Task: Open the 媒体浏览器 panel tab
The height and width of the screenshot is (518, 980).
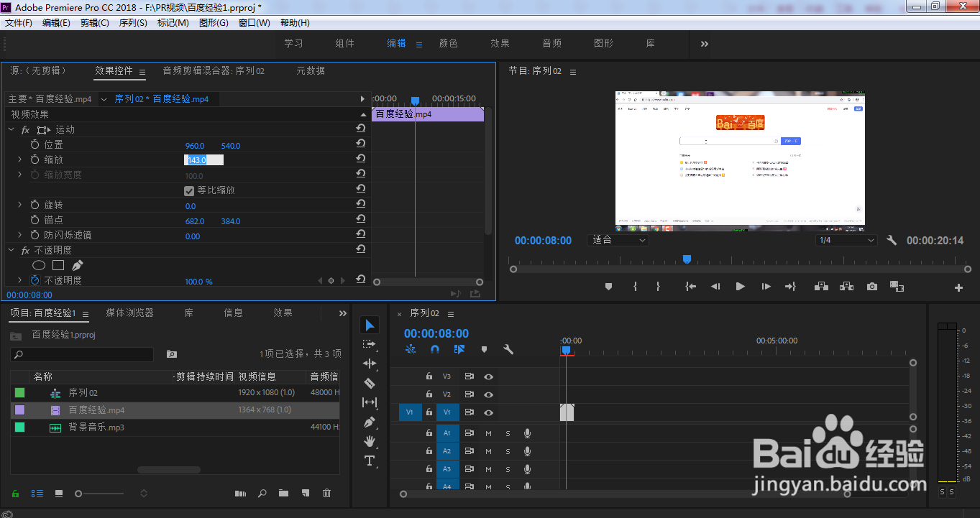Action: pyautogui.click(x=130, y=313)
